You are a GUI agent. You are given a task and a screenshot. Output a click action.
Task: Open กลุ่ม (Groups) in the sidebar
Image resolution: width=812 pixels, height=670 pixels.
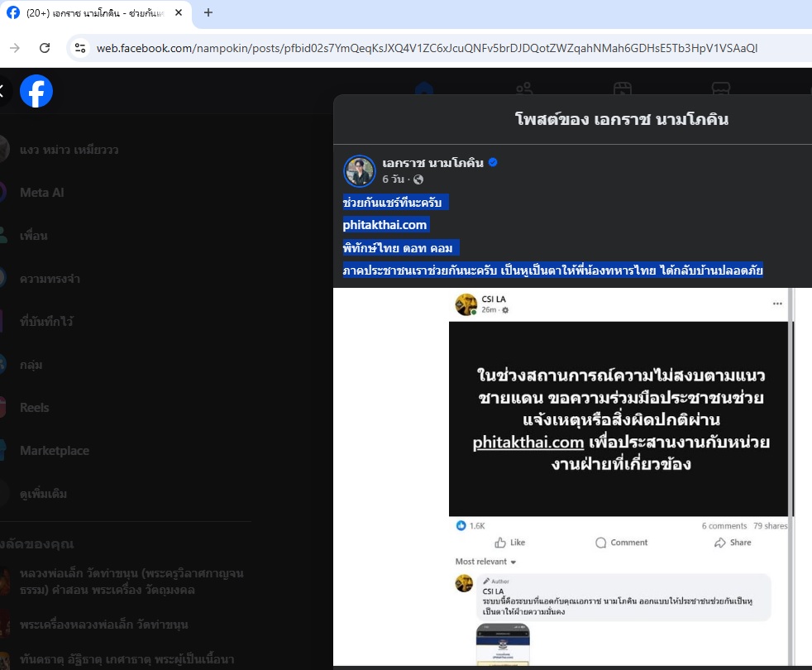click(x=31, y=365)
